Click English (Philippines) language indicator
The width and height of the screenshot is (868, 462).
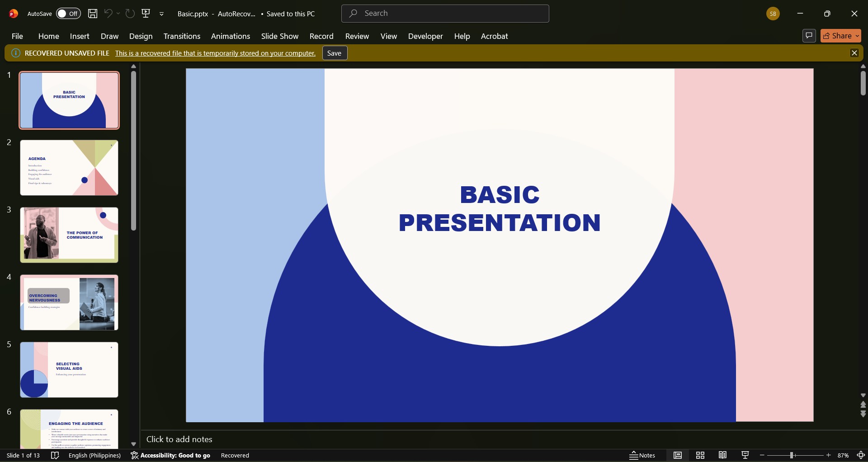tap(94, 455)
